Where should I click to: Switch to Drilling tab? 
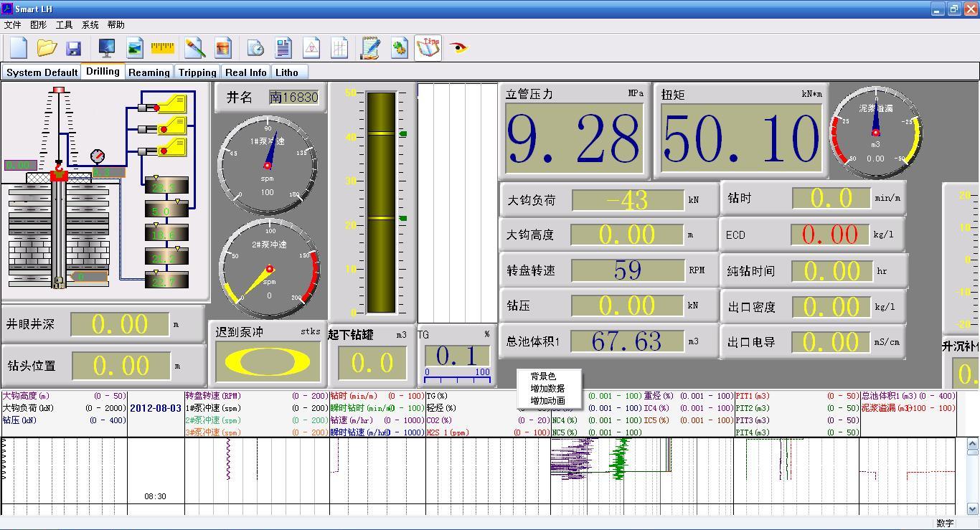click(103, 71)
